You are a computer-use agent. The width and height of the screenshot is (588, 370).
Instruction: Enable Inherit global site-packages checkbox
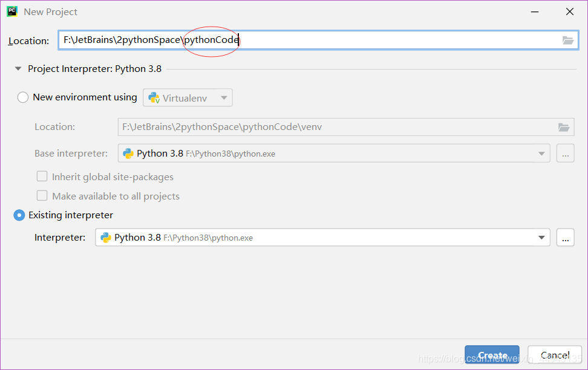[x=42, y=176]
